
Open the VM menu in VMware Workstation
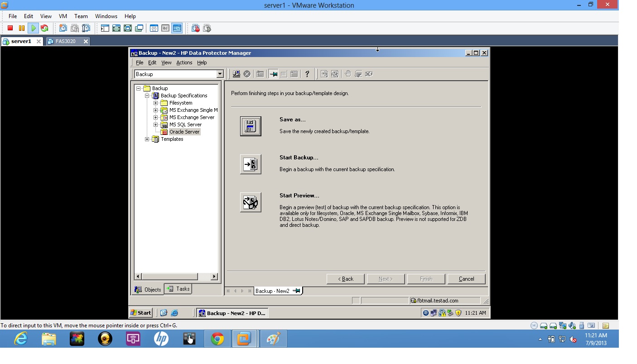(x=63, y=16)
